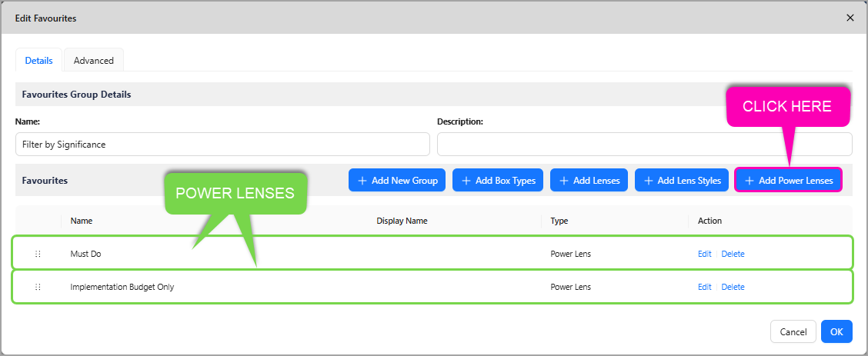This screenshot has height=356, width=868.
Task: Click the Add Lenses button
Action: pos(589,180)
